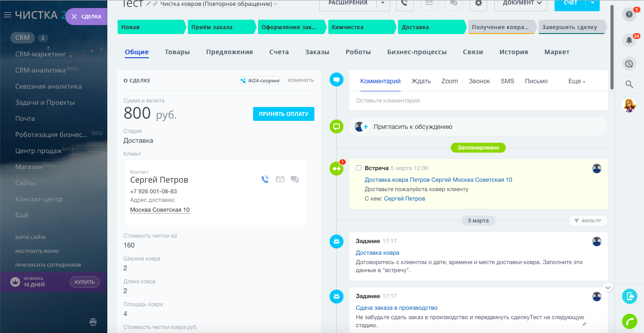644x333 pixels.
Task: Click the blue comment bubble timeline icon
Action: (336, 80)
